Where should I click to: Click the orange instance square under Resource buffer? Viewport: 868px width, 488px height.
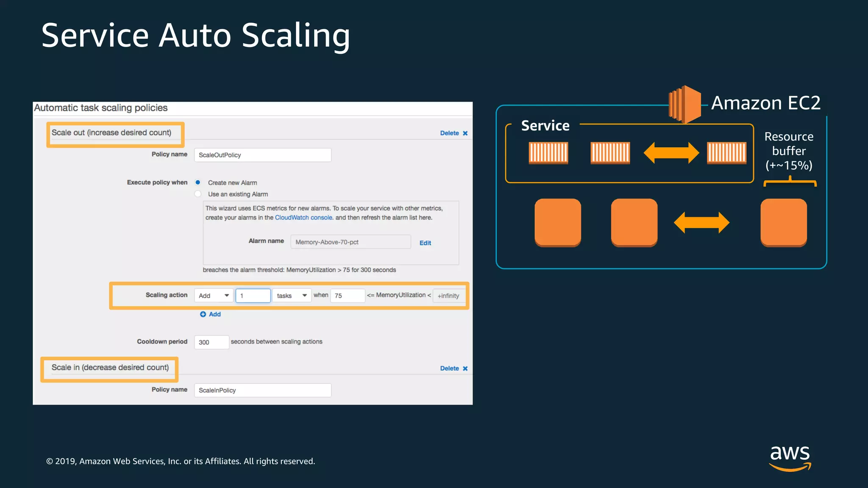coord(783,222)
